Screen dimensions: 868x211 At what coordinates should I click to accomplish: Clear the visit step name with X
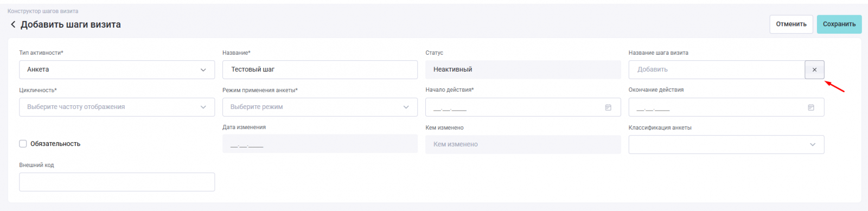(x=814, y=69)
